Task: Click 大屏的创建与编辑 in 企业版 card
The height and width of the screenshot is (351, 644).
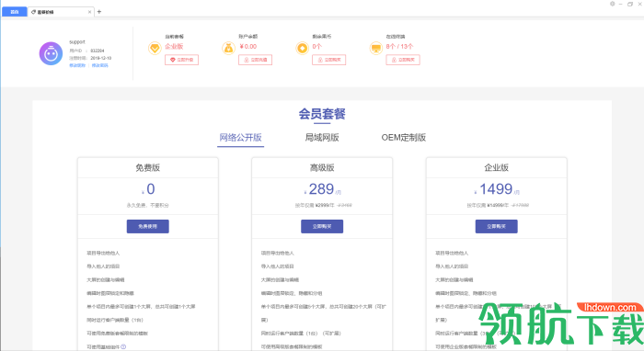Action: coord(454,279)
